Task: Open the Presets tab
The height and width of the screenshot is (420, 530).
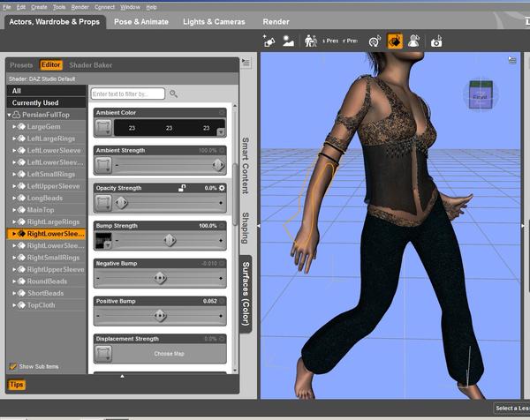Action: 21,64
